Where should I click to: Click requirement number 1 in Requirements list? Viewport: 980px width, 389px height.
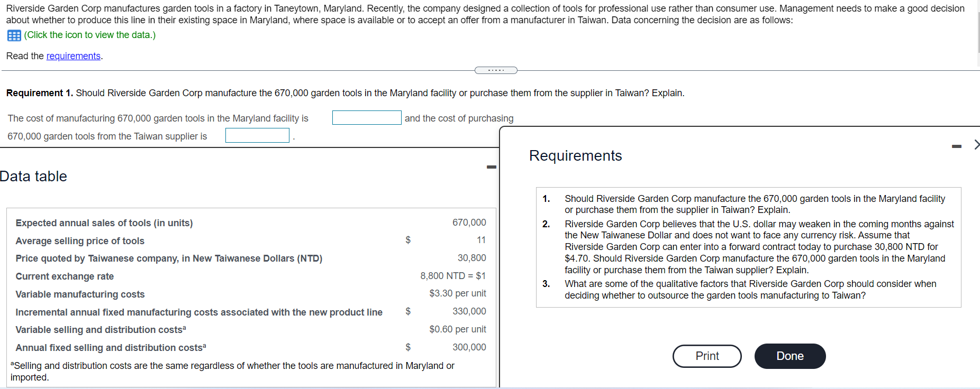tap(755, 204)
